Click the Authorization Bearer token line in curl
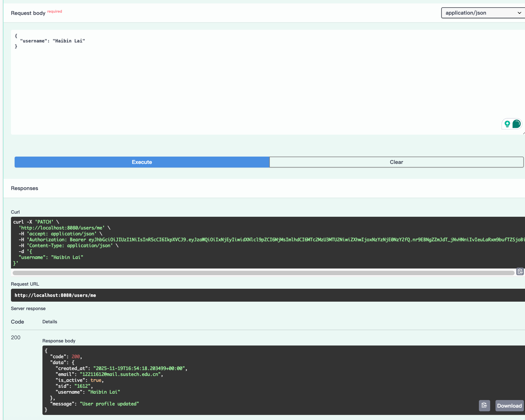525x420 pixels. [x=253, y=240]
